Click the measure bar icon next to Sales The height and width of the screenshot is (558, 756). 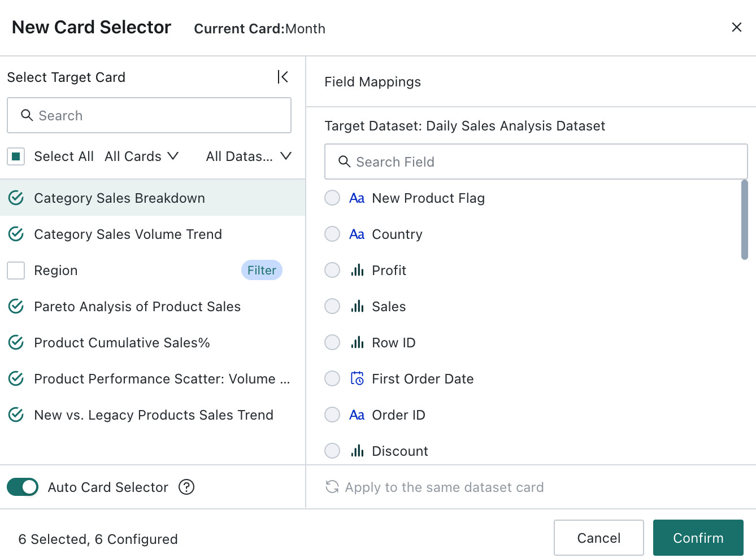click(357, 306)
